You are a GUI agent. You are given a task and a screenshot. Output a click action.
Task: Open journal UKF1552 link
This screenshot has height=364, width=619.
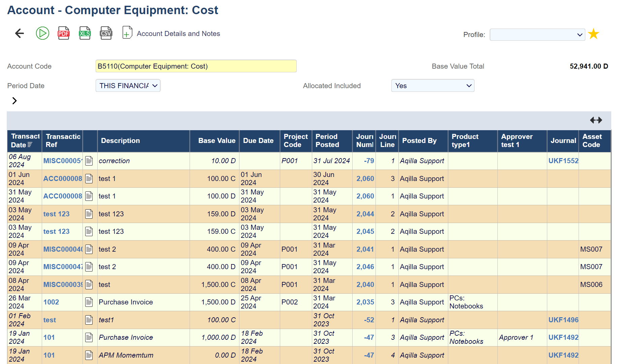[x=563, y=161]
